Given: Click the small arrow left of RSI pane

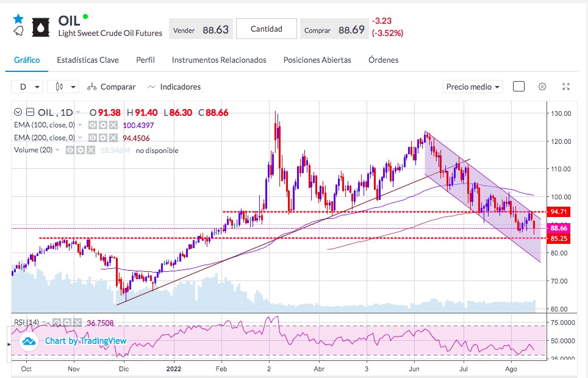Looking at the screenshot, I should click(9, 344).
